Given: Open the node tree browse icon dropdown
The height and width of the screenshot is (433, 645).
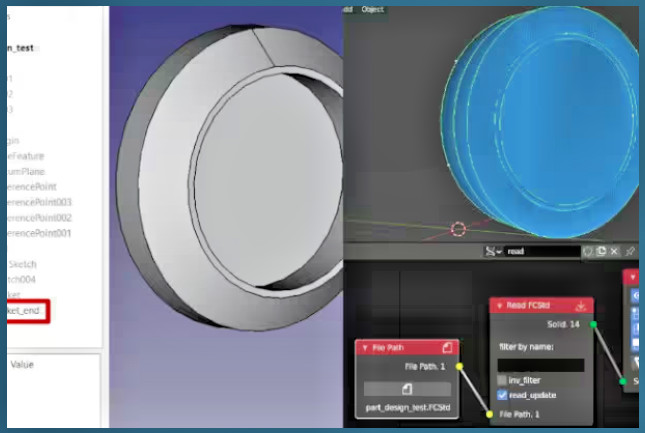Looking at the screenshot, I should [493, 251].
